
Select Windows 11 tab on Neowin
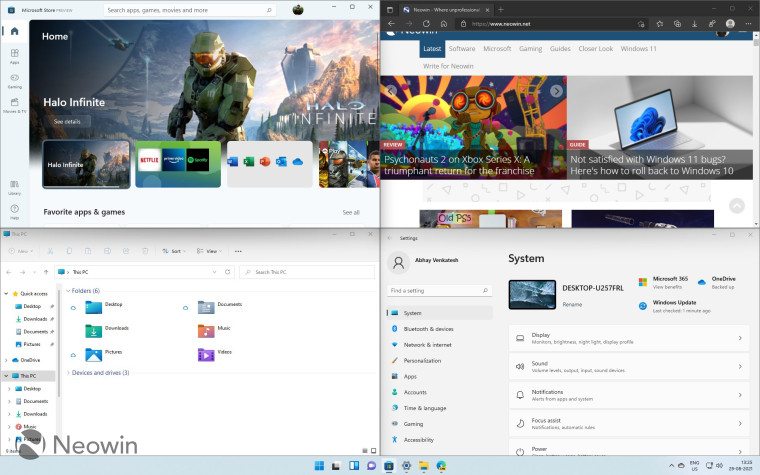point(638,48)
